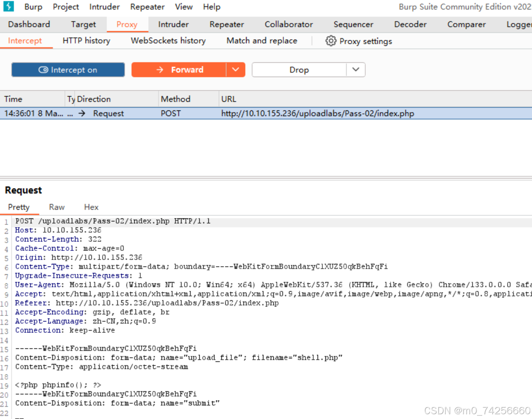
Task: Open the Intruder menu
Action: pos(104,7)
